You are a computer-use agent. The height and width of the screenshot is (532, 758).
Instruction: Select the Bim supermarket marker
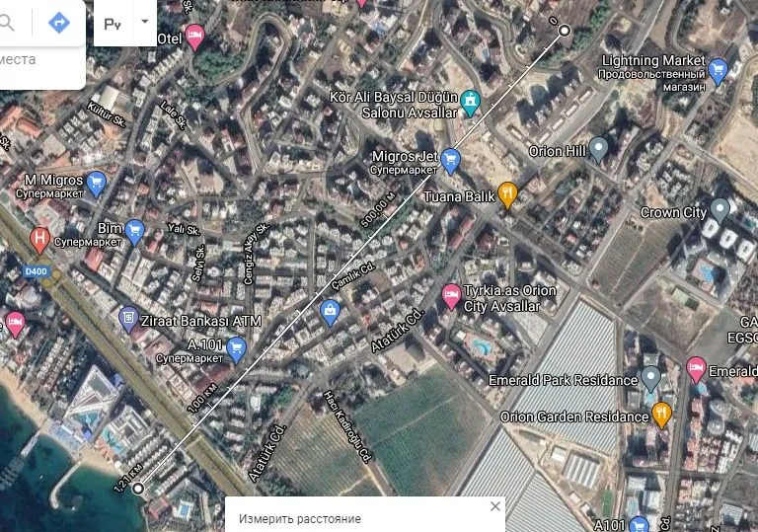pos(135,231)
